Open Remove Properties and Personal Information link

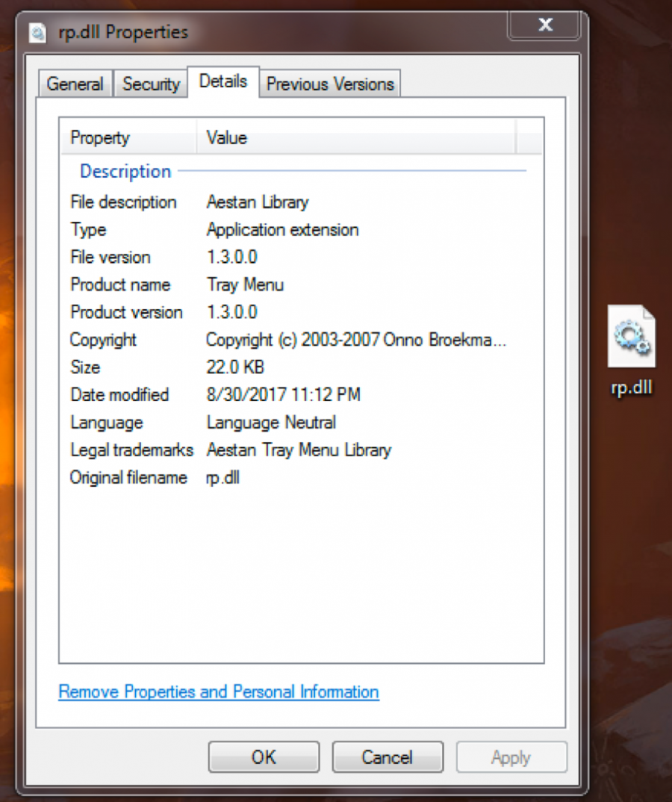218,691
